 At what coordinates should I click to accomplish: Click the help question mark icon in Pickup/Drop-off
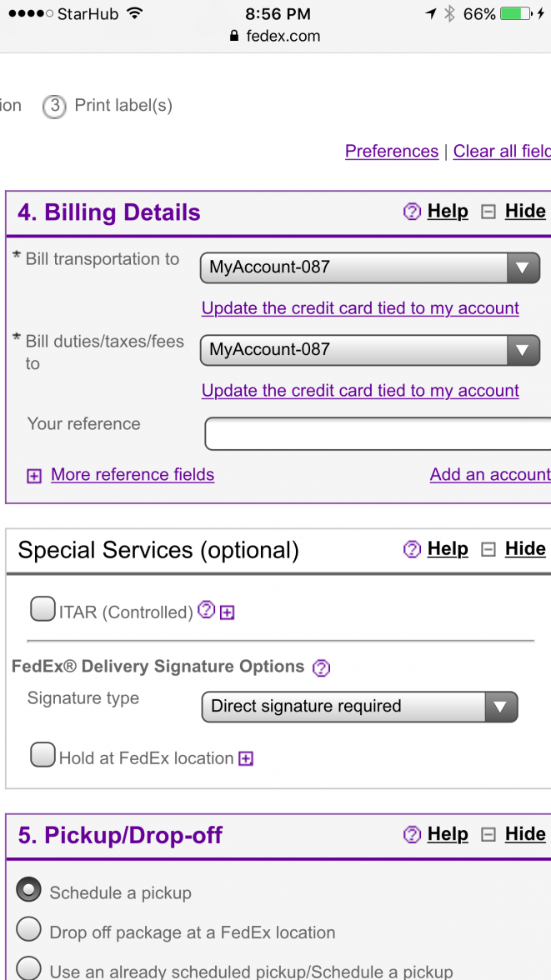click(412, 834)
